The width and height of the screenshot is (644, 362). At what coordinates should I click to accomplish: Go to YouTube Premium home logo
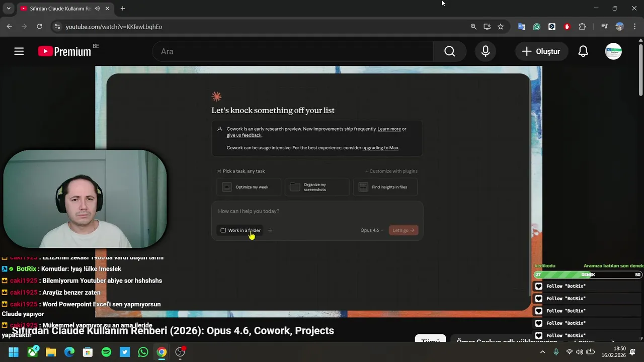[64, 51]
